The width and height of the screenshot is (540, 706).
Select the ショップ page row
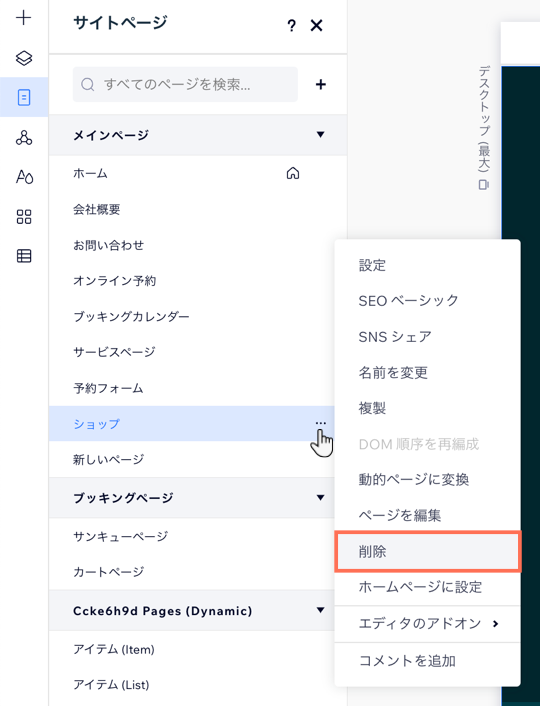click(191, 424)
